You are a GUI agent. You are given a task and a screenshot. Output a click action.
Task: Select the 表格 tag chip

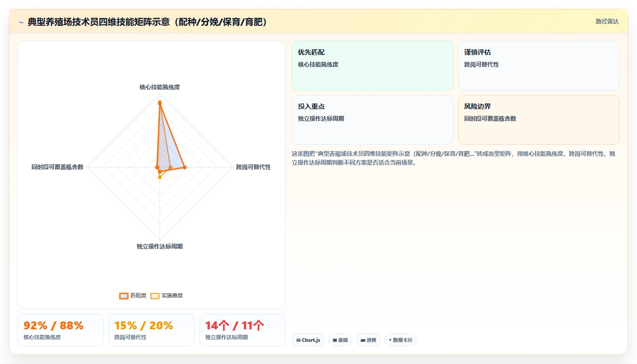[x=340, y=340]
